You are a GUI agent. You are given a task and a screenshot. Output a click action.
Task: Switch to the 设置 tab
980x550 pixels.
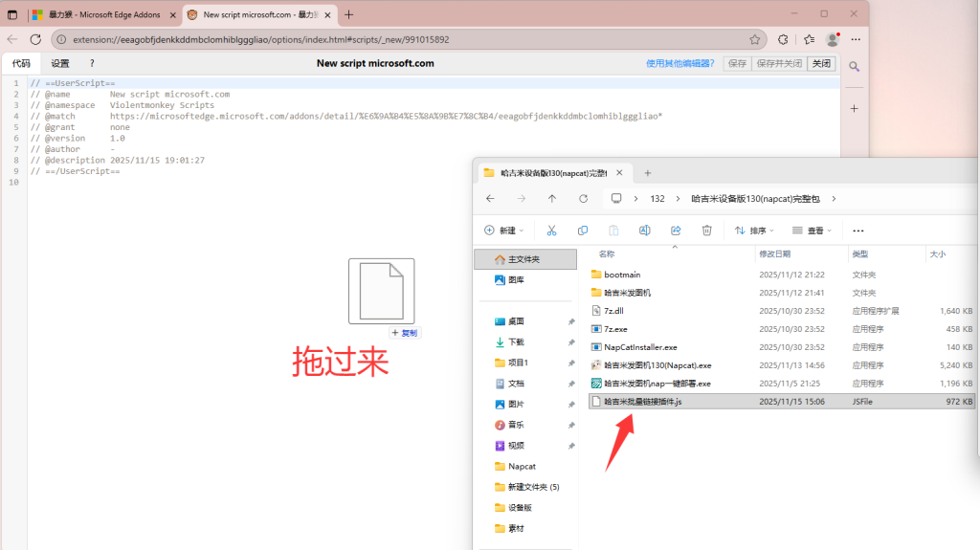point(60,63)
